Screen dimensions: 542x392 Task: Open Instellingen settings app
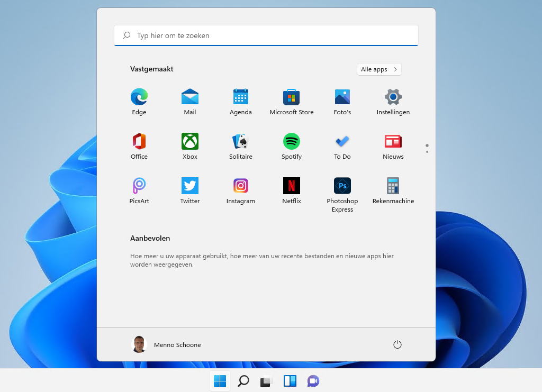393,102
